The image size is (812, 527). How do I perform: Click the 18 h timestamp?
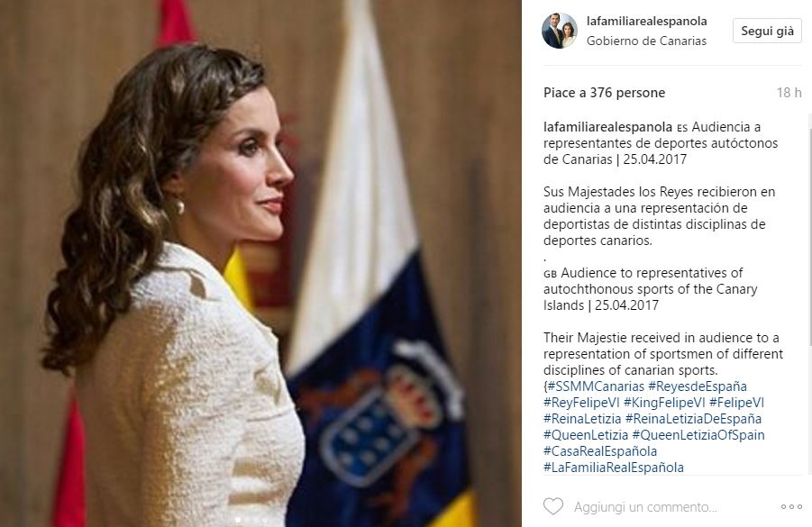click(789, 93)
